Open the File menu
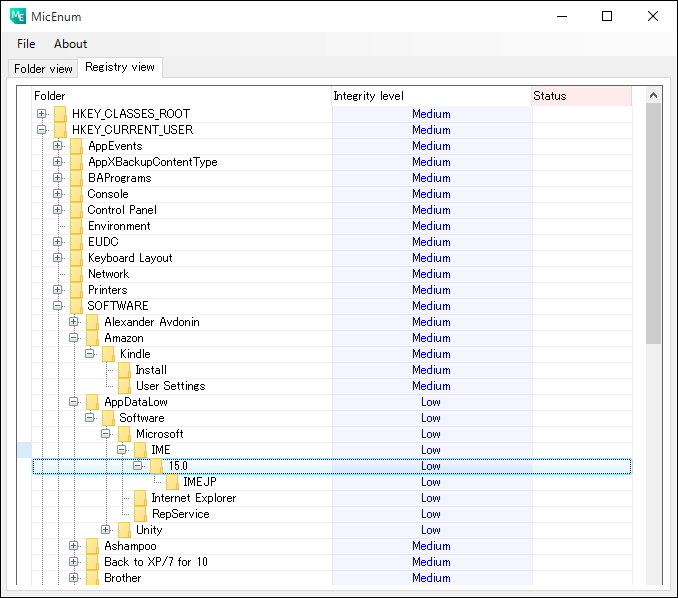The width and height of the screenshot is (678, 598). coord(26,44)
